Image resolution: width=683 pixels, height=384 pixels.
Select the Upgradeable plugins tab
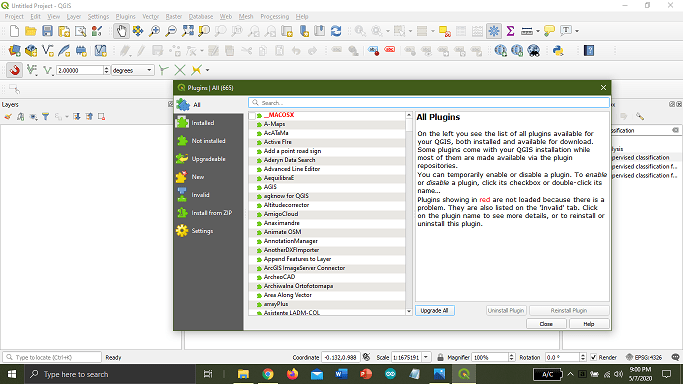[x=208, y=159]
